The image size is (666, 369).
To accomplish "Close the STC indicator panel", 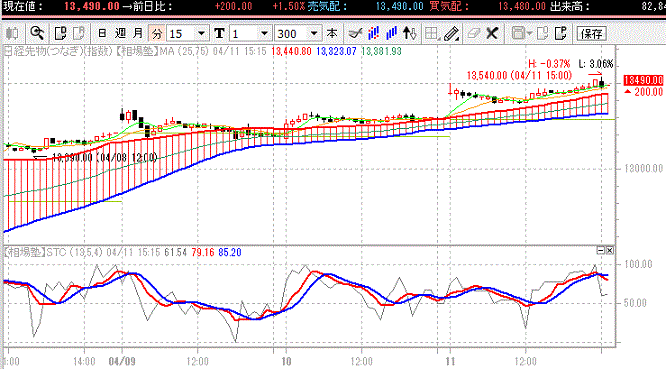I will [x=610, y=251].
